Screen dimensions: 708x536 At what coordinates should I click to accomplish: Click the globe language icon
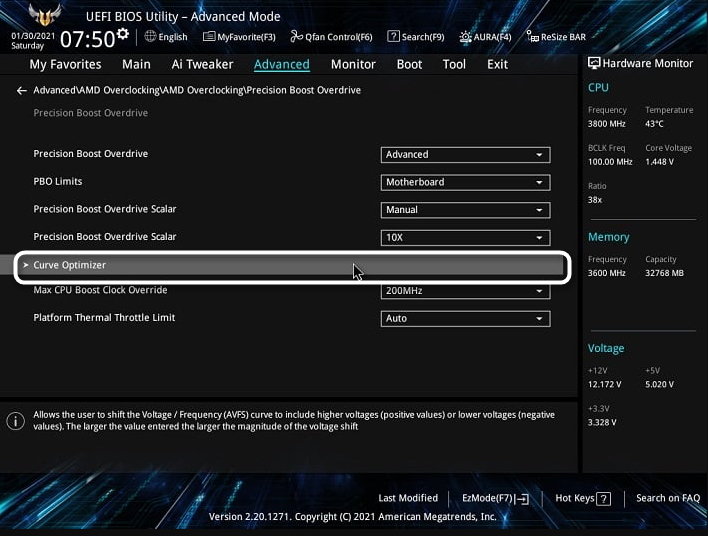[150, 36]
